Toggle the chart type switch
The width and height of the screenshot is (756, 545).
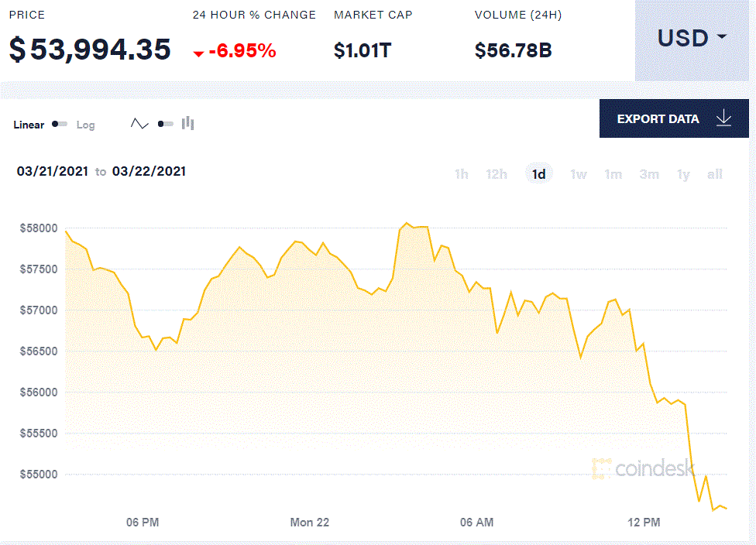tap(166, 123)
